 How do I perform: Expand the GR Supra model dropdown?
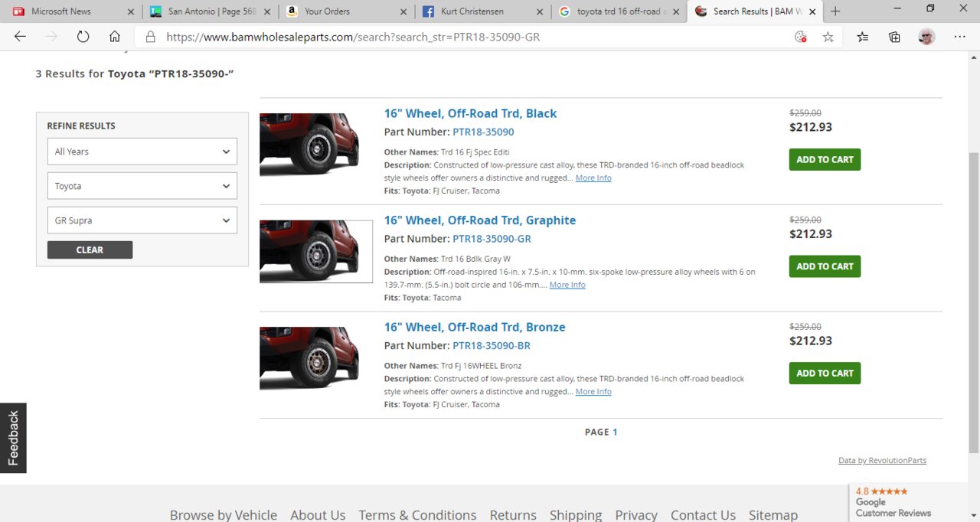(x=142, y=220)
